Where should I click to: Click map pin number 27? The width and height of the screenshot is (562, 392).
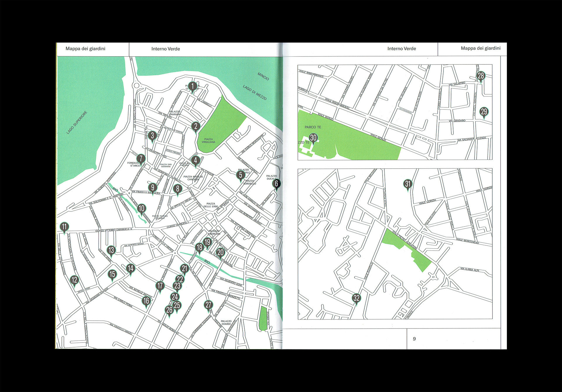[x=208, y=305]
